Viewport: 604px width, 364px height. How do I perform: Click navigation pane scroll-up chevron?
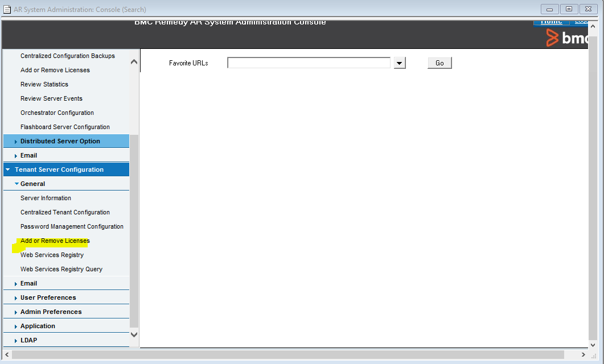point(134,61)
